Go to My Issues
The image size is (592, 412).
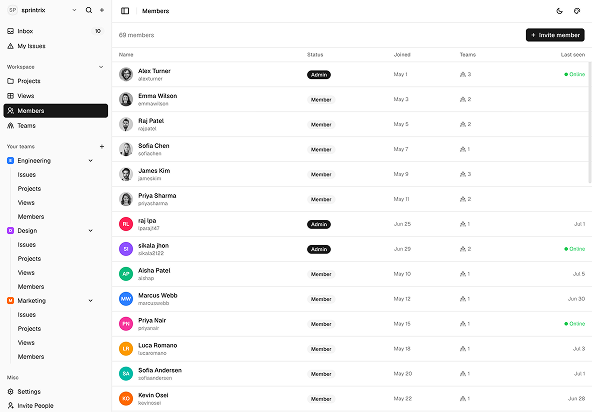[56, 46]
